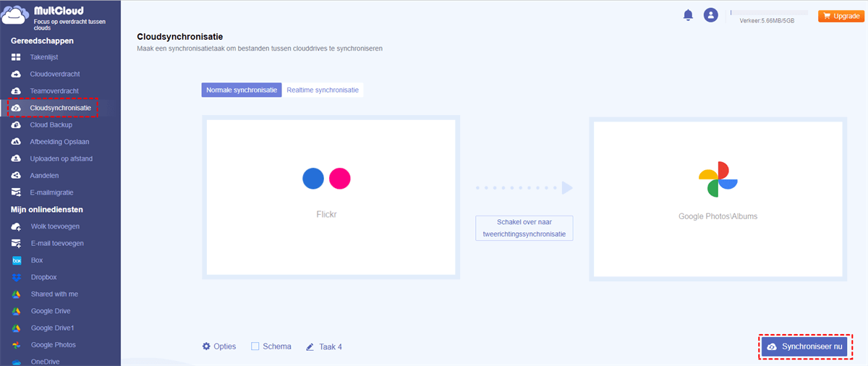Click the traffic usage progress bar

pos(769,12)
